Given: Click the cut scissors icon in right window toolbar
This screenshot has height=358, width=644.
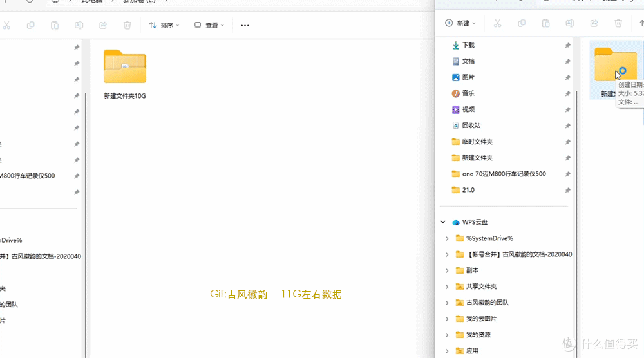Looking at the screenshot, I should (497, 23).
